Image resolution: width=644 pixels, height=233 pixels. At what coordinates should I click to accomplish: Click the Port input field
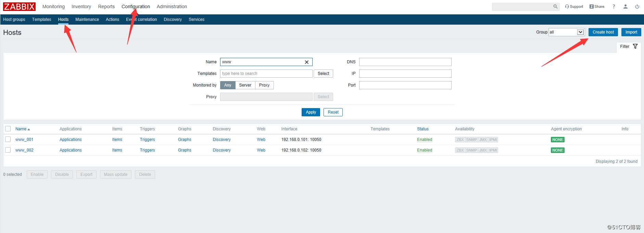(x=405, y=85)
